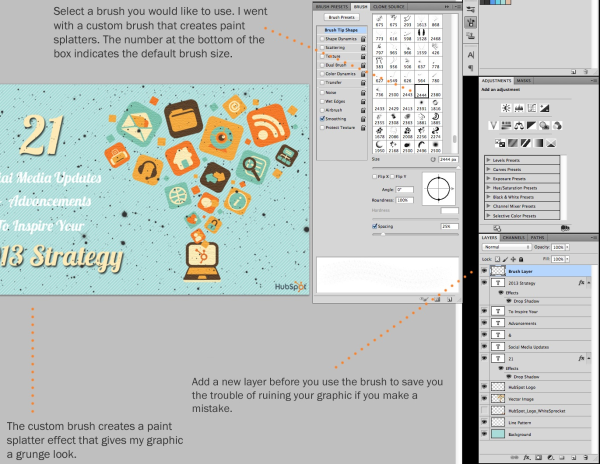Uncheck Smoothing checkbox
Viewport: 600px width, 464px height.
click(322, 119)
